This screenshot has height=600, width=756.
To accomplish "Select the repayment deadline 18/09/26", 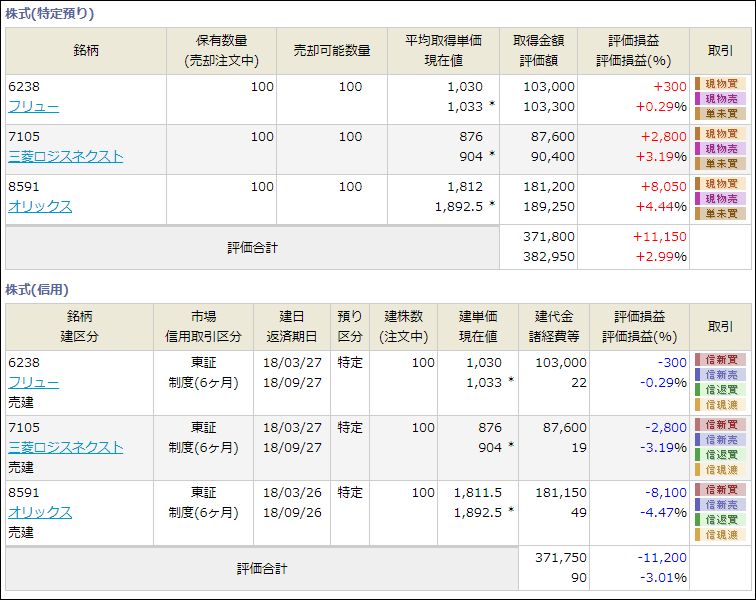I will [x=292, y=512].
